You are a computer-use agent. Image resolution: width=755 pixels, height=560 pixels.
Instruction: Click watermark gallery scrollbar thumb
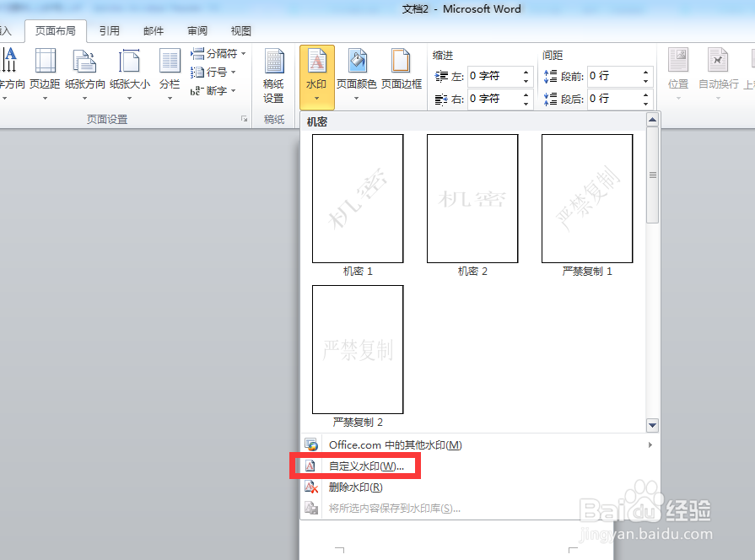coord(652,175)
